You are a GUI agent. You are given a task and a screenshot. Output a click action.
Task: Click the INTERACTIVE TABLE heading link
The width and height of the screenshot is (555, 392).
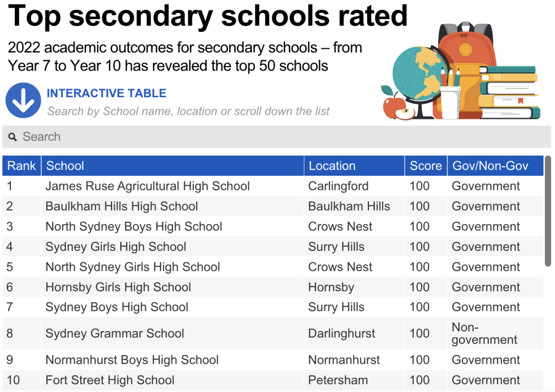(x=106, y=93)
